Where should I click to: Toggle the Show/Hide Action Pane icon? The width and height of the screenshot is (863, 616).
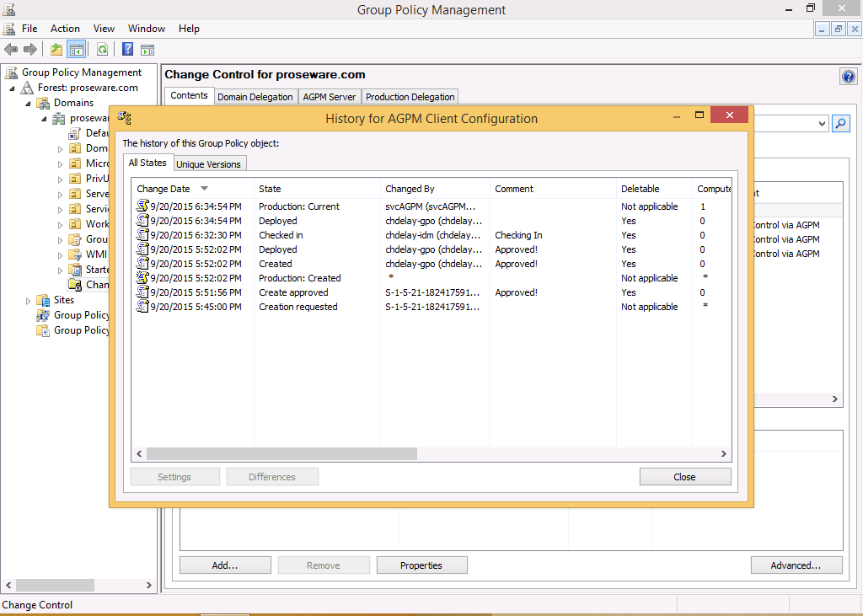[x=147, y=50]
